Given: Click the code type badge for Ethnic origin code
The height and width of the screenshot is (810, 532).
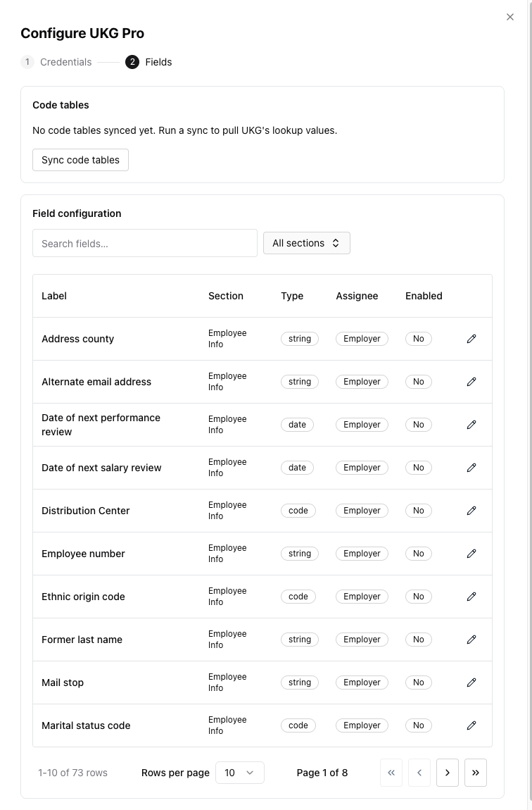Looking at the screenshot, I should [x=298, y=596].
